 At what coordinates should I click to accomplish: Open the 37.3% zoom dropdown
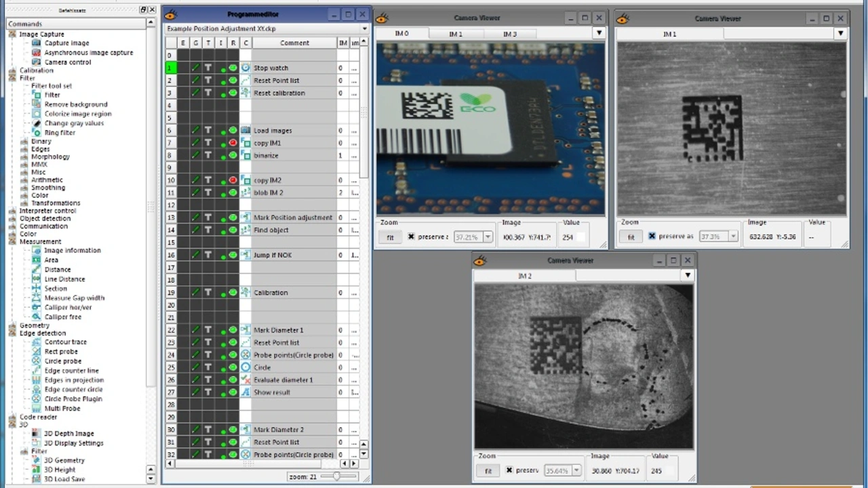tap(732, 237)
